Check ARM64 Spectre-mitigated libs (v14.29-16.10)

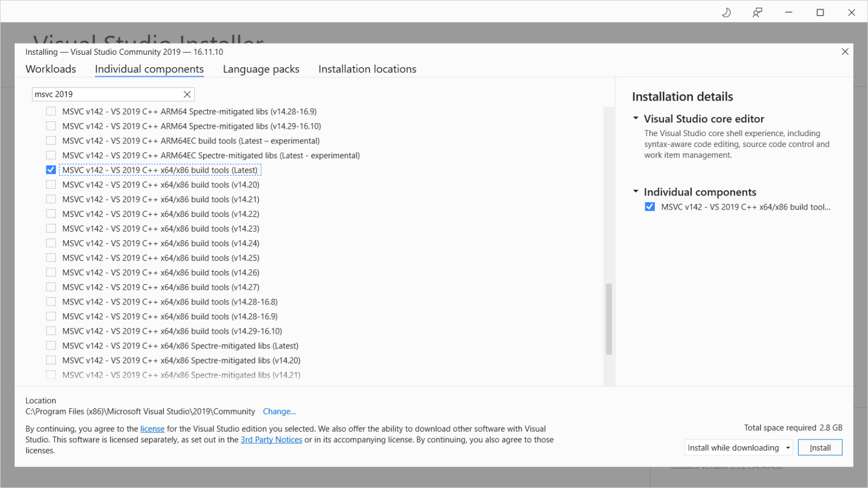(51, 126)
